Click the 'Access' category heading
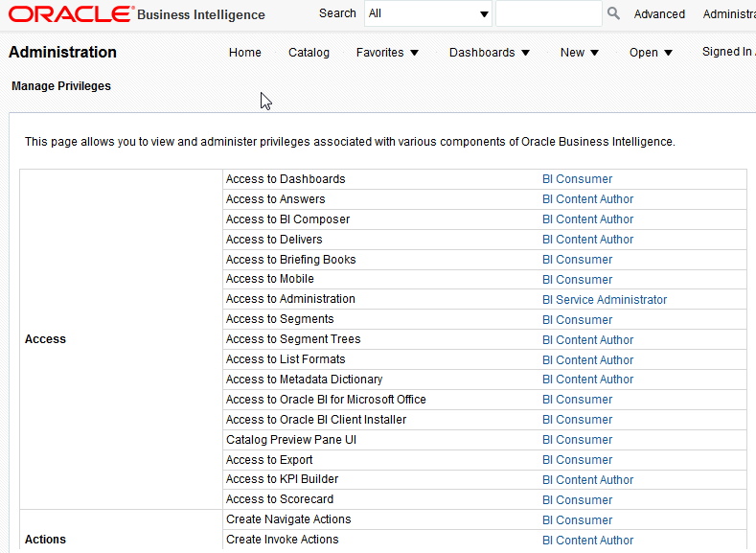 (x=45, y=339)
